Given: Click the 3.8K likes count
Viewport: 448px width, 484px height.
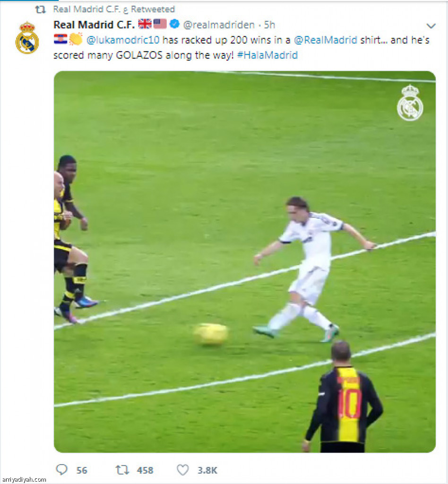Looking at the screenshot, I should point(207,470).
